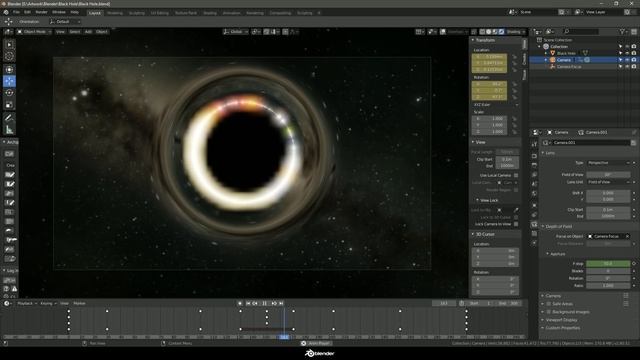Switch to rendered viewport shading
Viewport: 640px width, 360px height.
coord(501,31)
